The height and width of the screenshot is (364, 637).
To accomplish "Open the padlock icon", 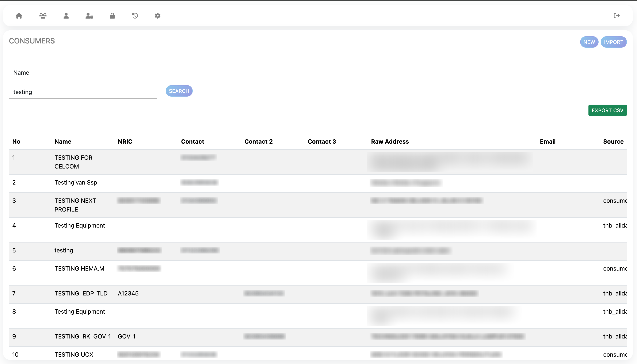I will (112, 16).
